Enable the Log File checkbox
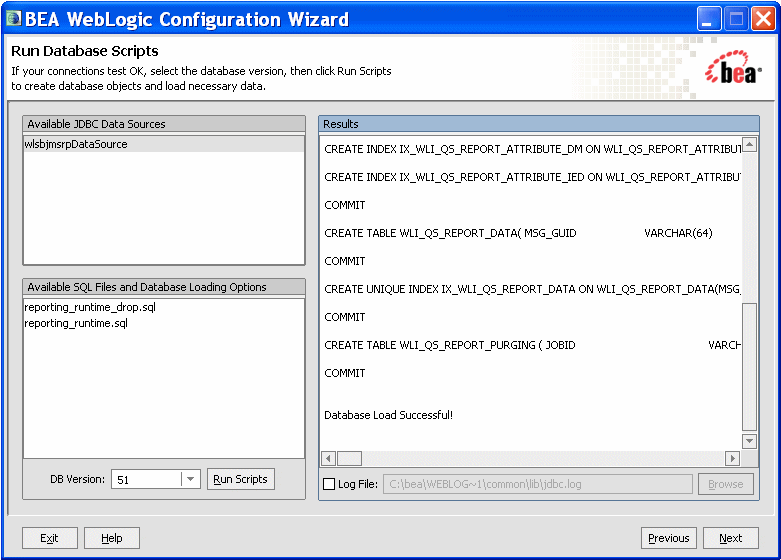Viewport: 781px width, 560px height. 329,485
